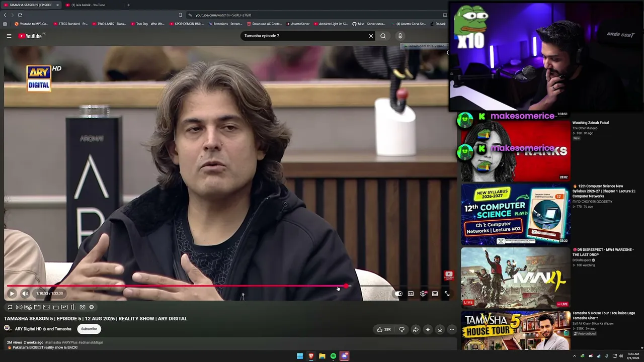
Task: Toggle the autoplay switch in the player
Action: click(398, 294)
